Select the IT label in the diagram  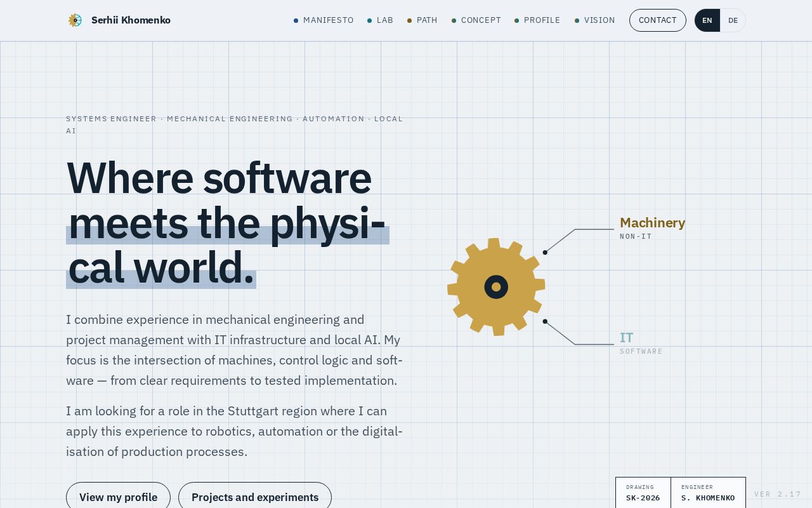click(626, 338)
